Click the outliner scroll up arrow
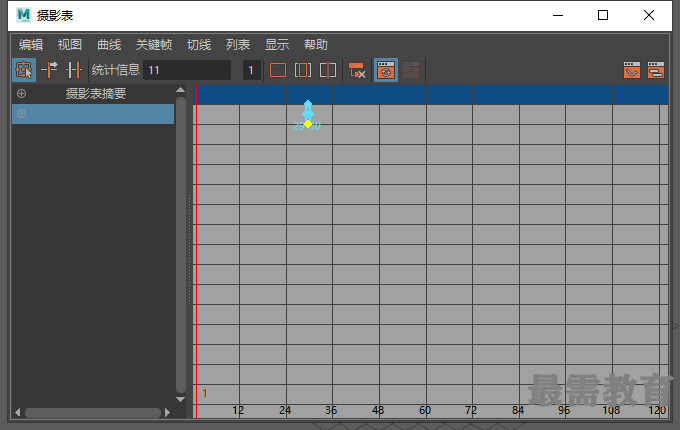The width and height of the screenshot is (680, 430). (x=181, y=90)
